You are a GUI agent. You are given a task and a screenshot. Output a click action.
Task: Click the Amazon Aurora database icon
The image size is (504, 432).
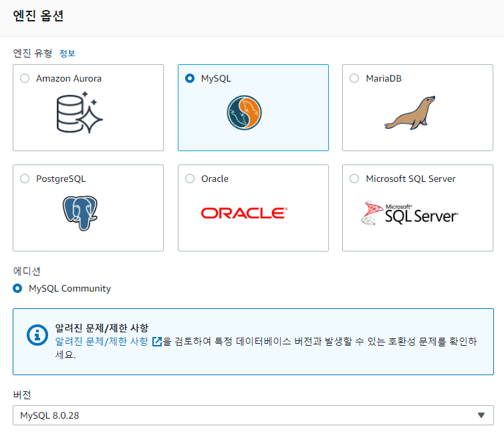point(80,112)
